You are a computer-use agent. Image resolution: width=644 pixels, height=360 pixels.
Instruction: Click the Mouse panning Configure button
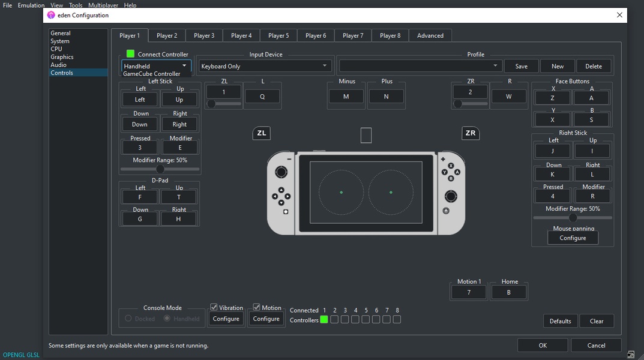[x=573, y=238]
